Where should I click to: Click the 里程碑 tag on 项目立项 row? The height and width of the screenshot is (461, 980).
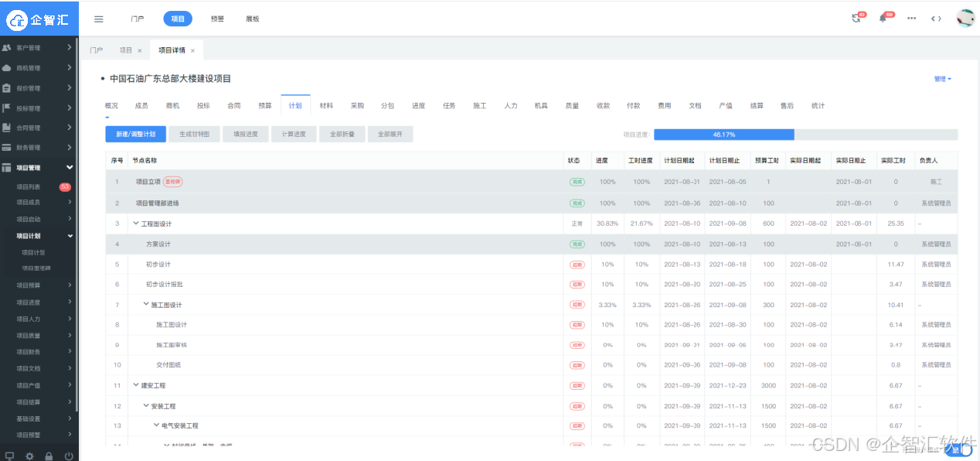point(173,182)
